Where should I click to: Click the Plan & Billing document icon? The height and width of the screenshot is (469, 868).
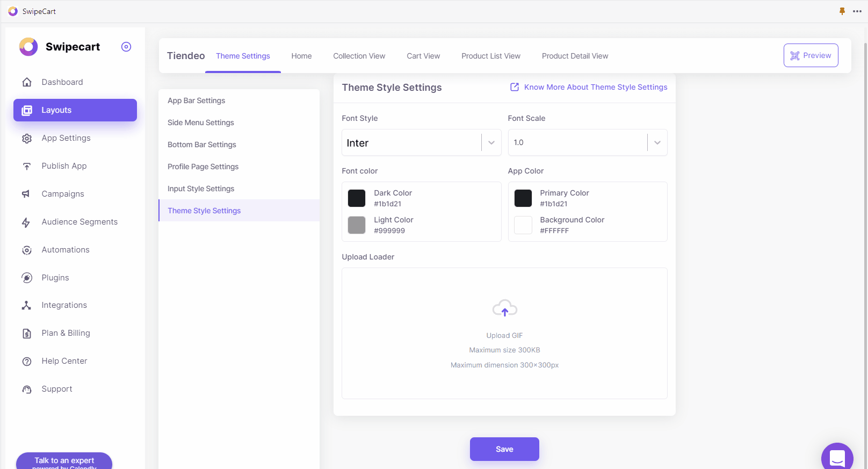coord(27,333)
